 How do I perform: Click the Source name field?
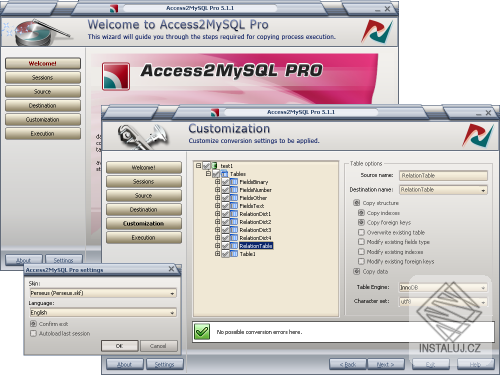443,176
